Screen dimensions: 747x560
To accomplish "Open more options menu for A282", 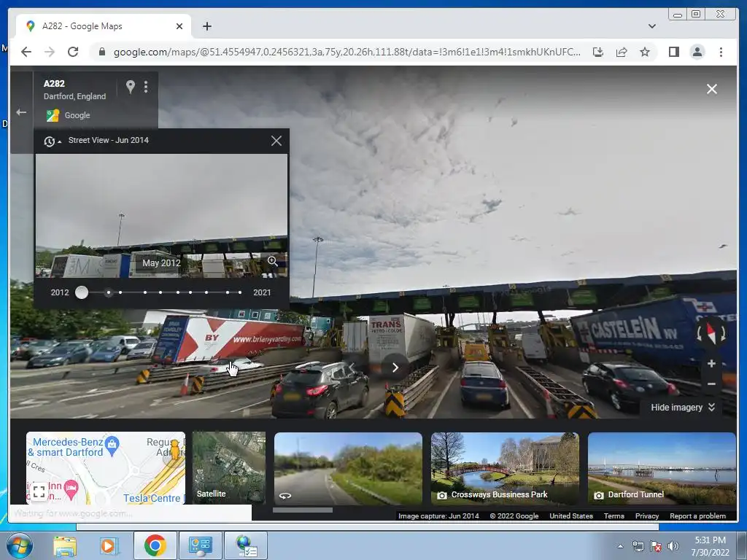I will pyautogui.click(x=146, y=87).
